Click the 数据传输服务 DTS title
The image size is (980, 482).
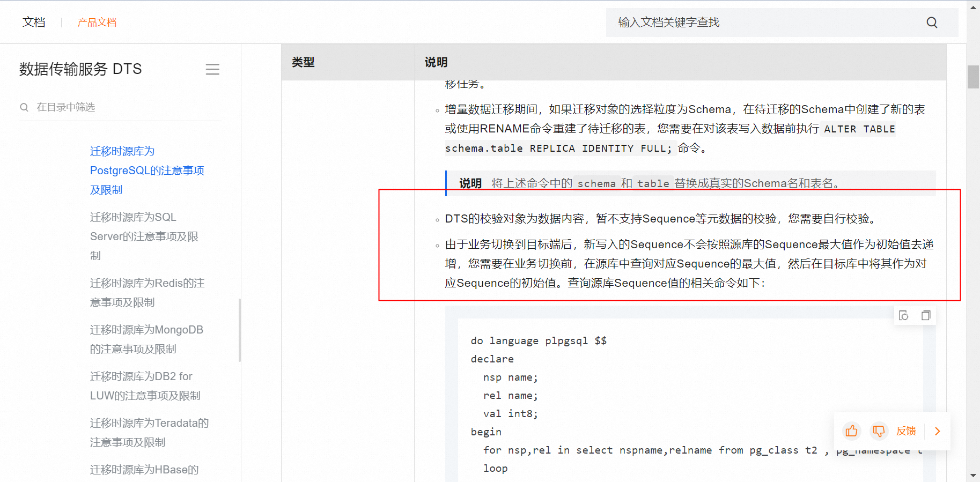[80, 69]
